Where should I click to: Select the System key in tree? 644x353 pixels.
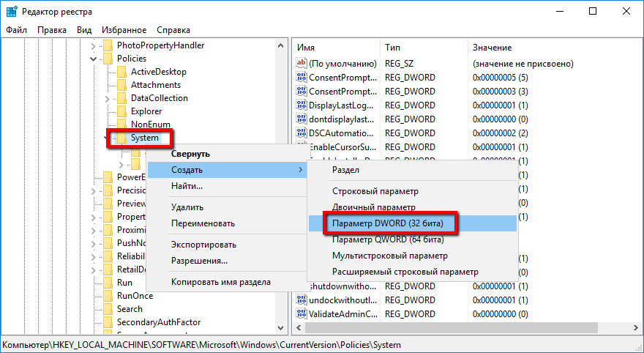tap(145, 138)
